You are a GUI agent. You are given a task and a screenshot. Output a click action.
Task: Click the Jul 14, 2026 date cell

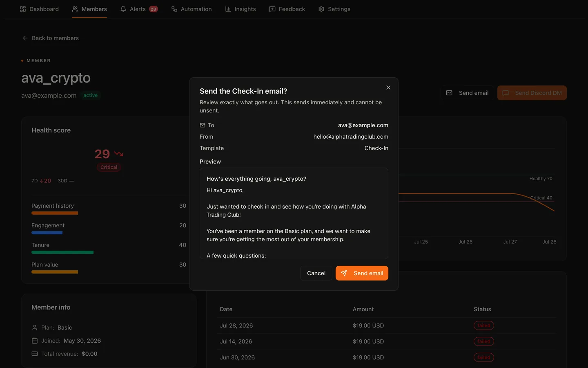pos(236,341)
